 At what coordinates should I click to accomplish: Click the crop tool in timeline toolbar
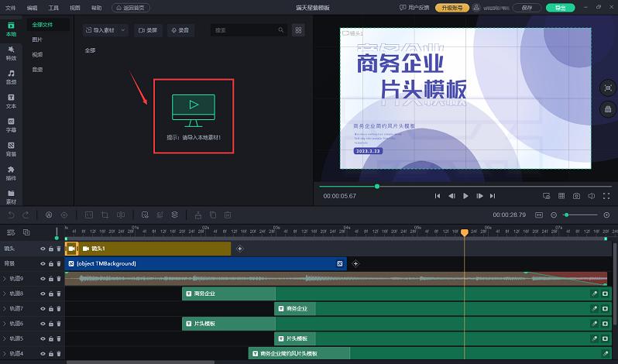[105, 215]
